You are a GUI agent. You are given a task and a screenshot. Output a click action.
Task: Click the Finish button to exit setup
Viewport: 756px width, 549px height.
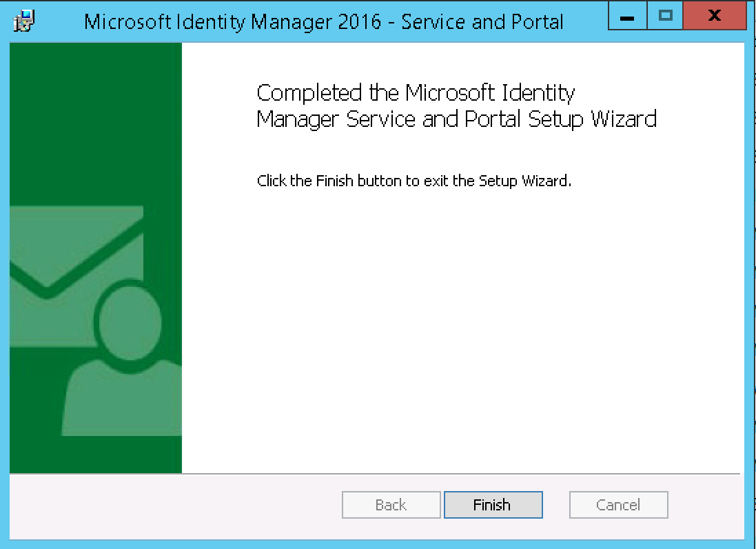pos(493,505)
